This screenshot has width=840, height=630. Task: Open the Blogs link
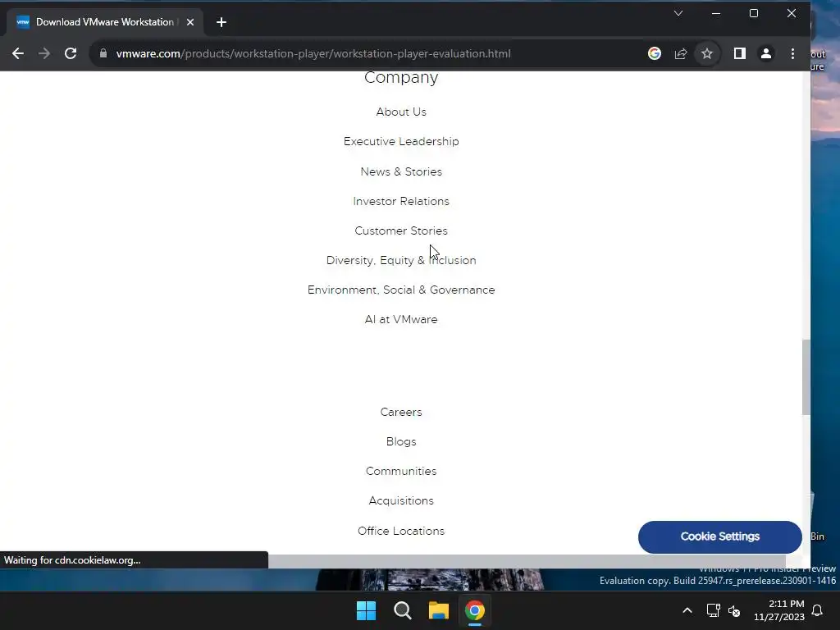click(x=401, y=441)
